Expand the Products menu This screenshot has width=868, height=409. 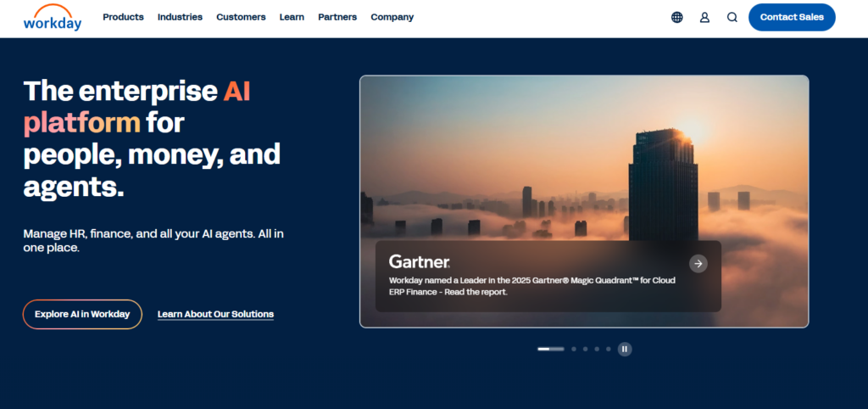(x=123, y=17)
